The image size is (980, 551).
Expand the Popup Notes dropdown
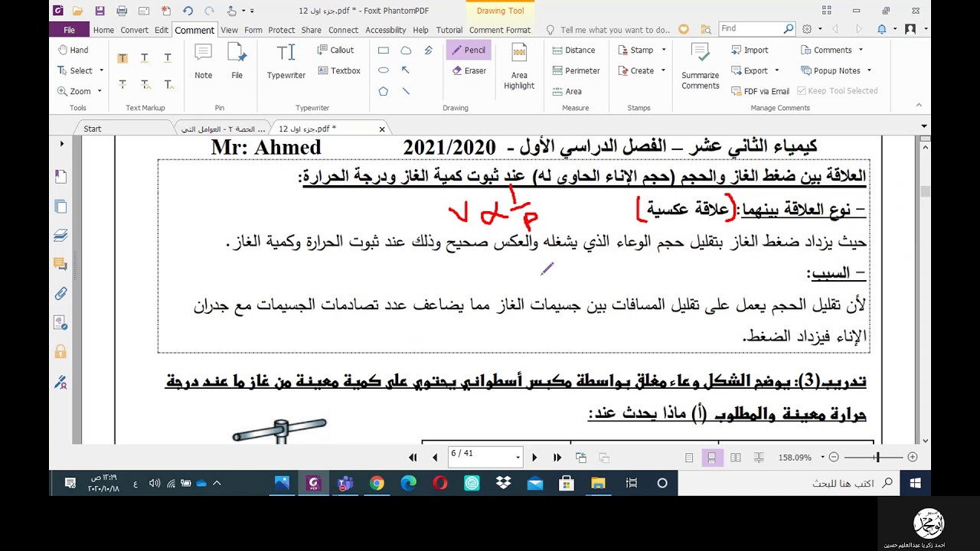(x=869, y=70)
